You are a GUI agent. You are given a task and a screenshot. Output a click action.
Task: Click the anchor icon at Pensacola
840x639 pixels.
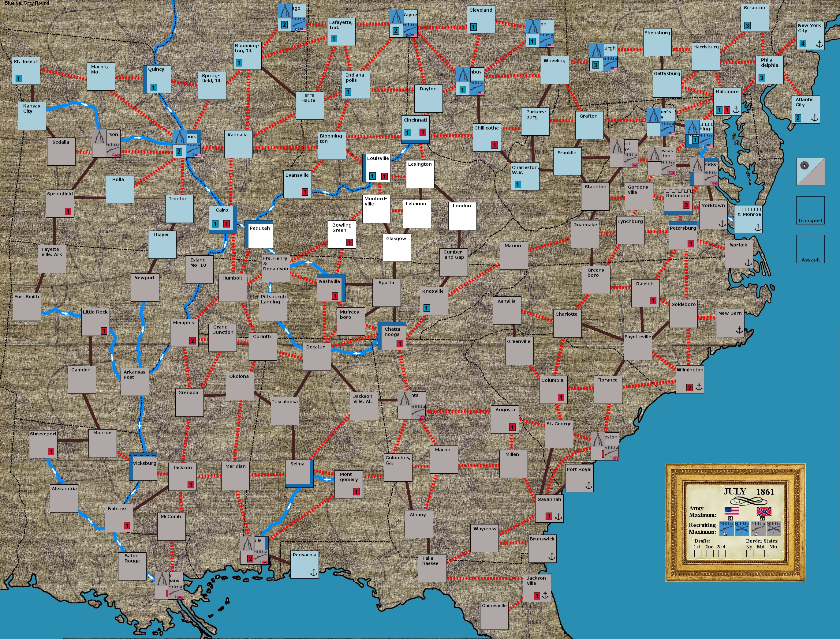314,572
